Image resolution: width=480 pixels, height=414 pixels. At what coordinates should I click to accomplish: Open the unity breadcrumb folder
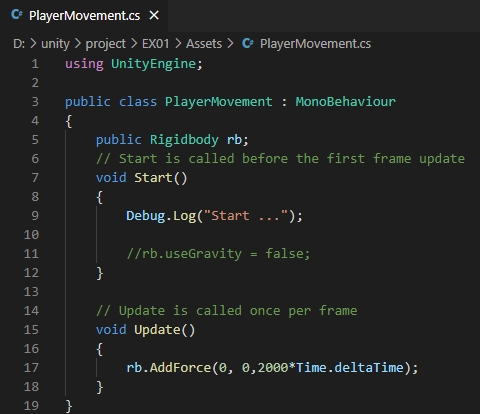55,44
